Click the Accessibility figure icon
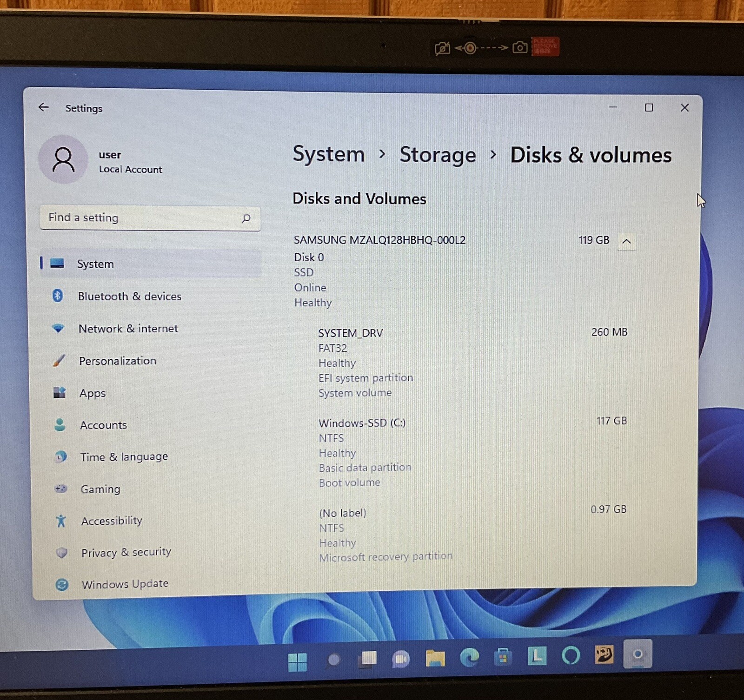 pyautogui.click(x=61, y=521)
